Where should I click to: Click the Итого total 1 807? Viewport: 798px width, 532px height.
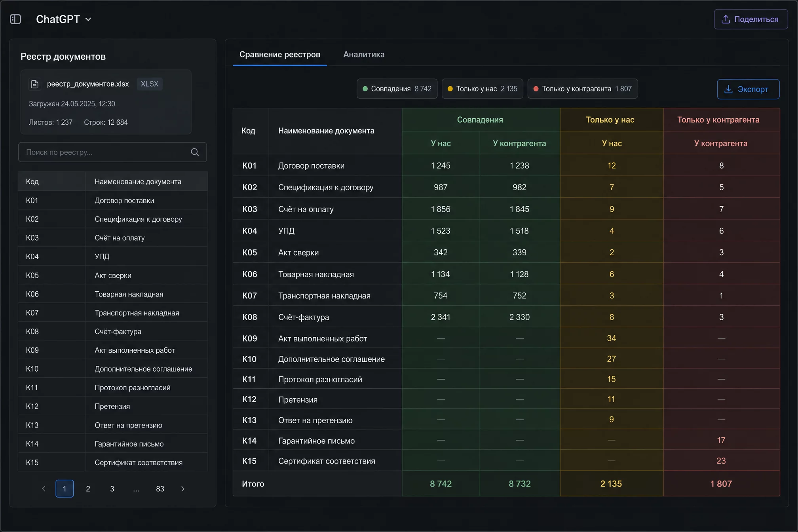point(721,484)
